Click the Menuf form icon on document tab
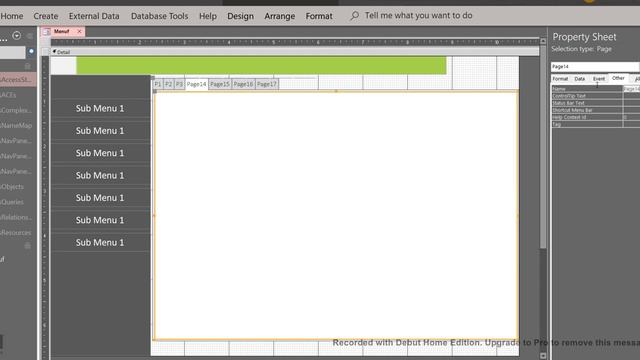 tap(47, 31)
